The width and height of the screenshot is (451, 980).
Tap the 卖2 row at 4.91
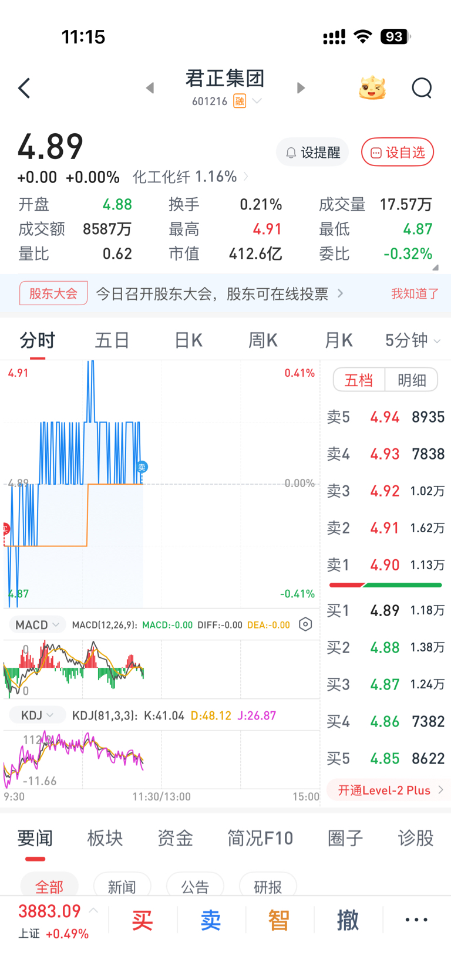(385, 528)
